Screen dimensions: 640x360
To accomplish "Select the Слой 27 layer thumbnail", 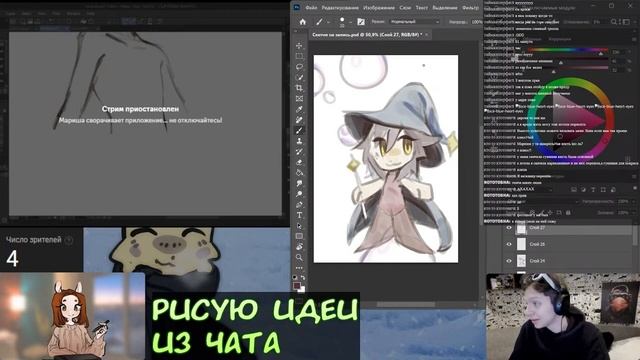I will point(521,228).
